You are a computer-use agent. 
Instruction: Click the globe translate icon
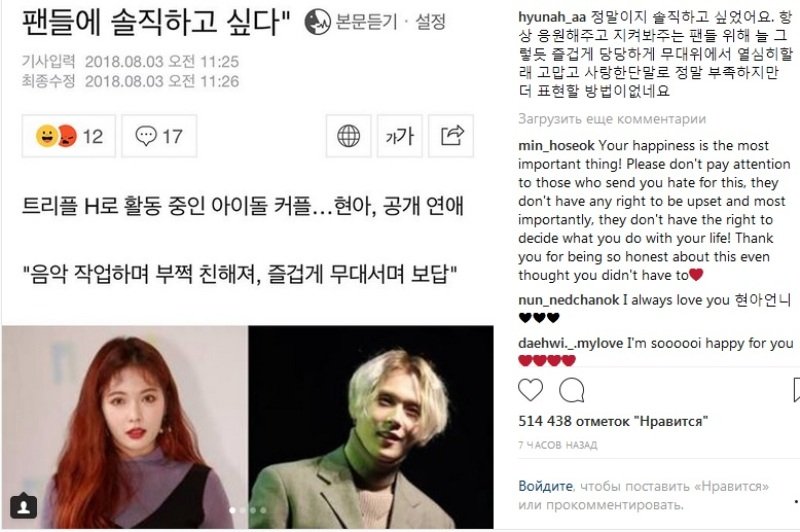pyautogui.click(x=348, y=136)
